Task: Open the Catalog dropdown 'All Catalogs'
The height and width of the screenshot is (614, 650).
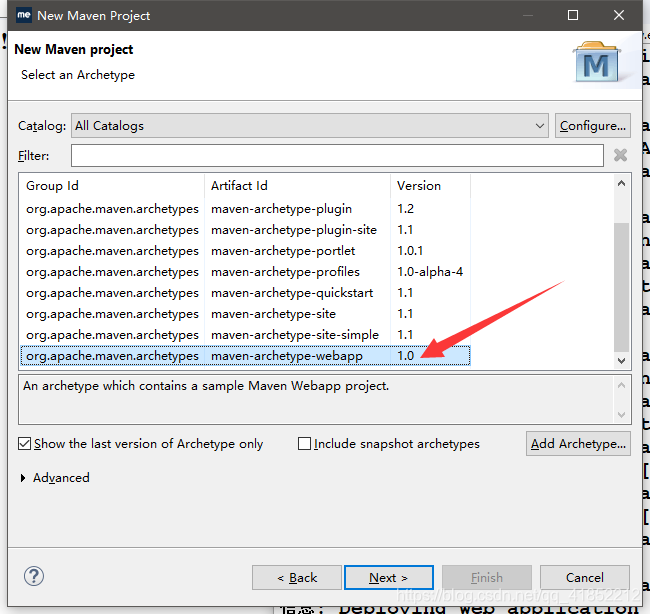Action: coord(310,126)
